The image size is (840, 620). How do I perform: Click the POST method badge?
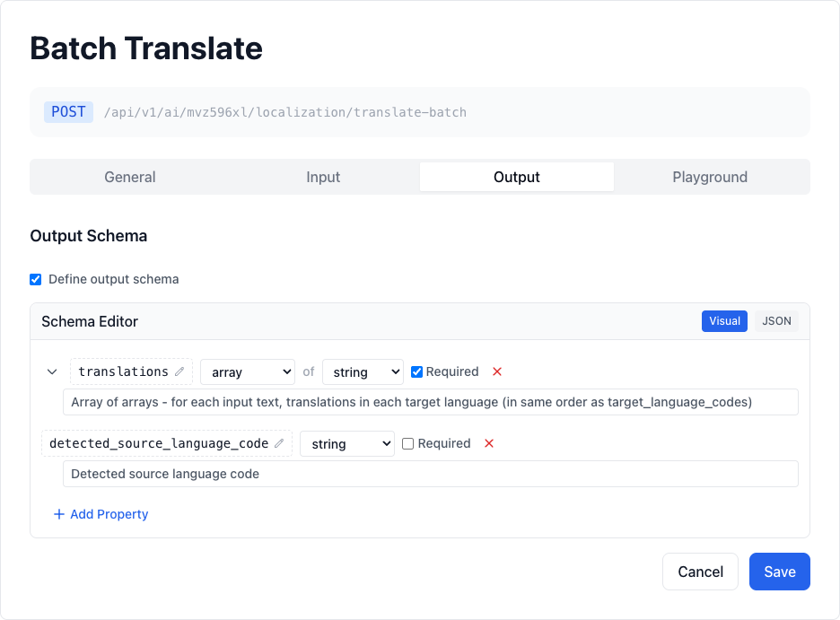[x=68, y=111]
